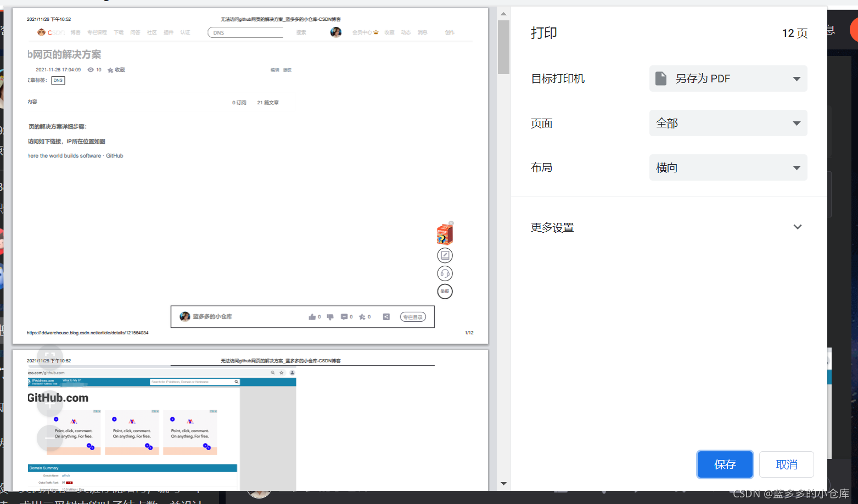
Task: Click the PDF document icon in destination field
Action: (661, 79)
